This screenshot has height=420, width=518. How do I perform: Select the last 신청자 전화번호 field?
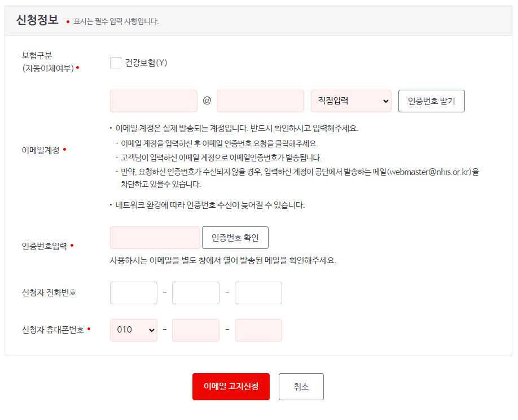[x=258, y=292]
